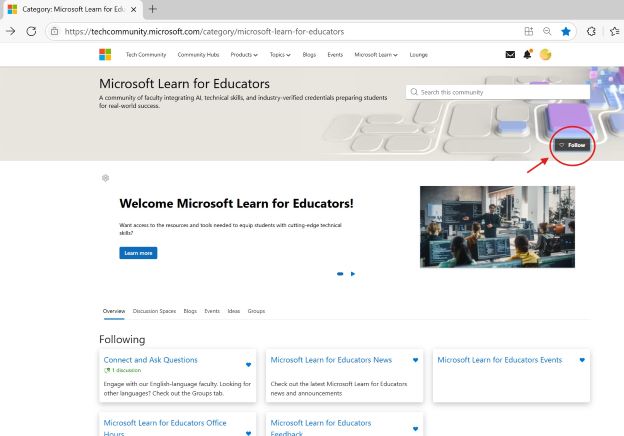Go to Tech Community in top navigation

[146, 55]
